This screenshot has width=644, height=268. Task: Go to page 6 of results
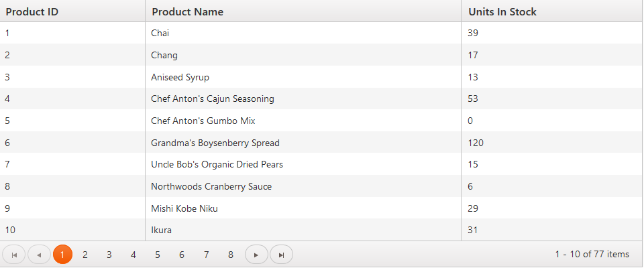tap(182, 255)
